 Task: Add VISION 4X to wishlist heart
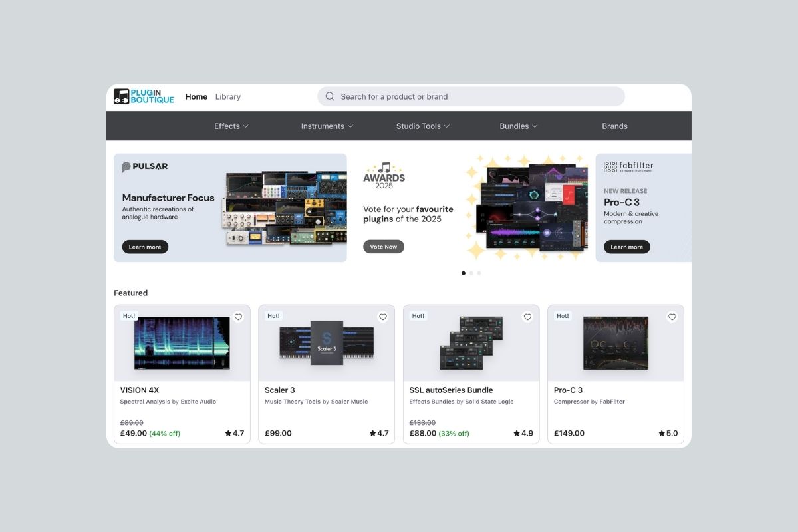[x=238, y=317]
